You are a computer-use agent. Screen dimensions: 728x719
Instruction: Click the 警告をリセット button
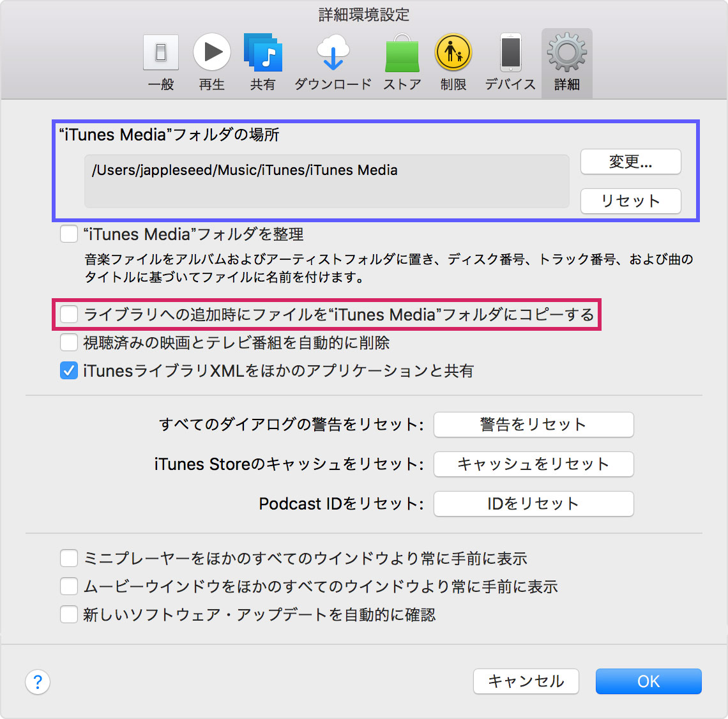coord(533,425)
